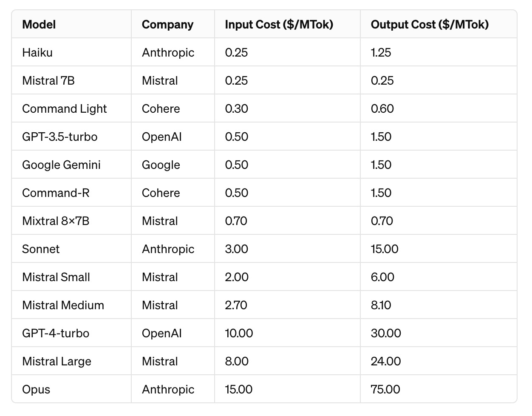Click the Mistral Small model name
Viewport: 532px width, 416px height.
(x=56, y=277)
